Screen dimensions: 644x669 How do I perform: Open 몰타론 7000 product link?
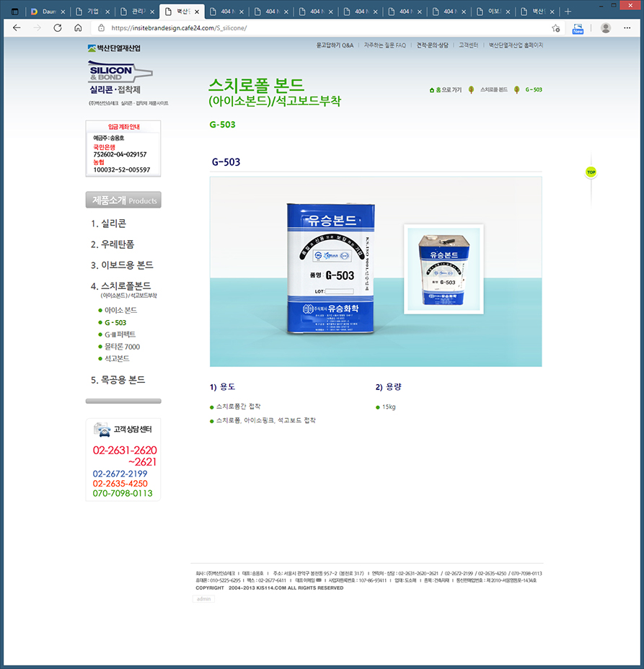(122, 347)
